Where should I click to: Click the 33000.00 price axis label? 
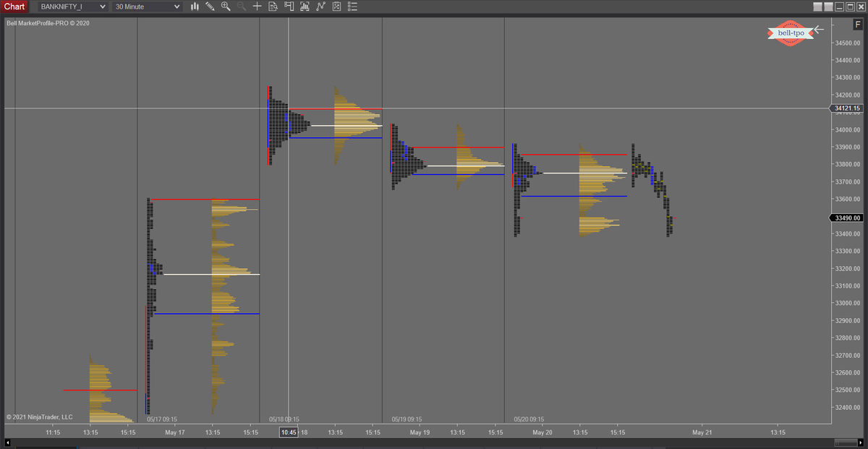coord(848,303)
